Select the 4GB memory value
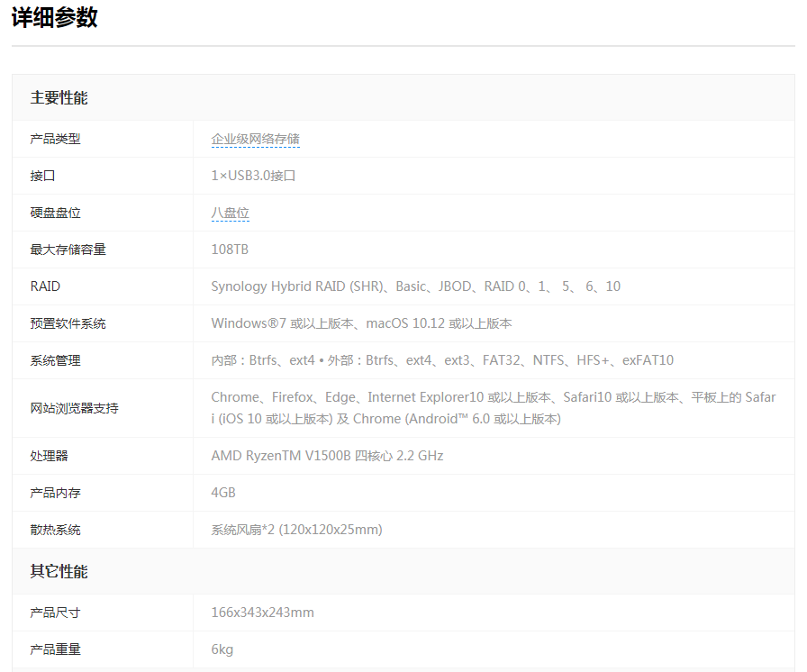Image resolution: width=807 pixels, height=672 pixels. [x=223, y=493]
